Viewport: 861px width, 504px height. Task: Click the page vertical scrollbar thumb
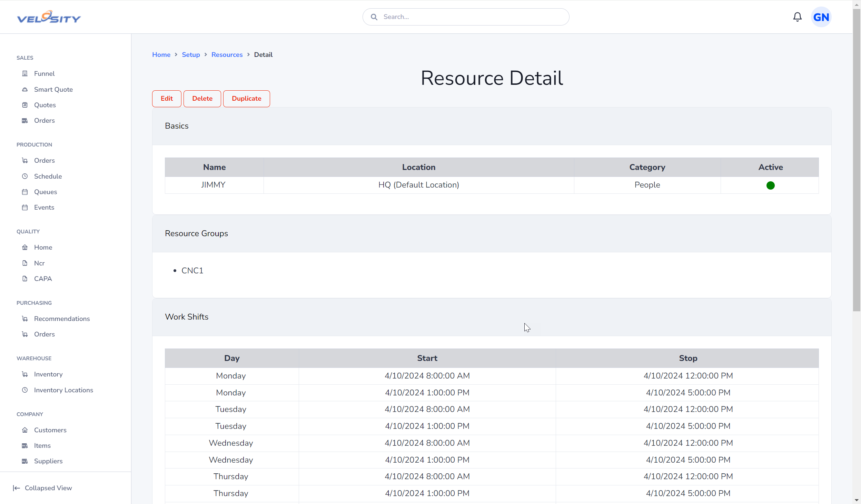pos(857,160)
